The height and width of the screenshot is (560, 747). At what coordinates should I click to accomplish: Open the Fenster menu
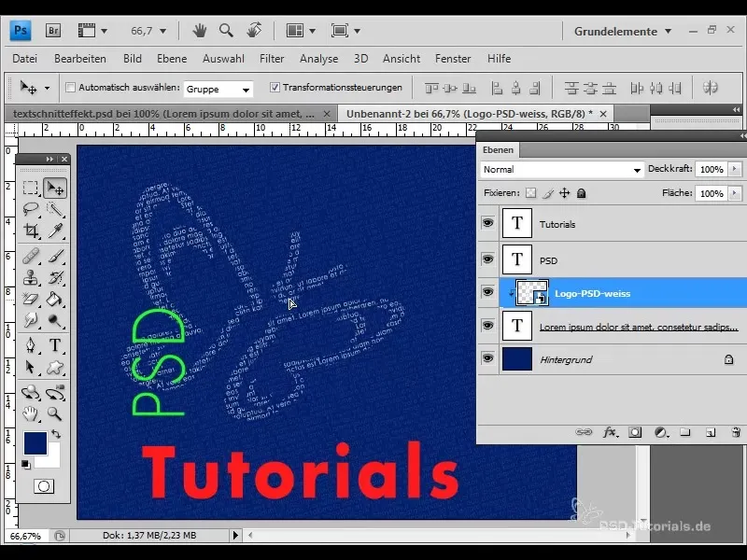pyautogui.click(x=453, y=59)
